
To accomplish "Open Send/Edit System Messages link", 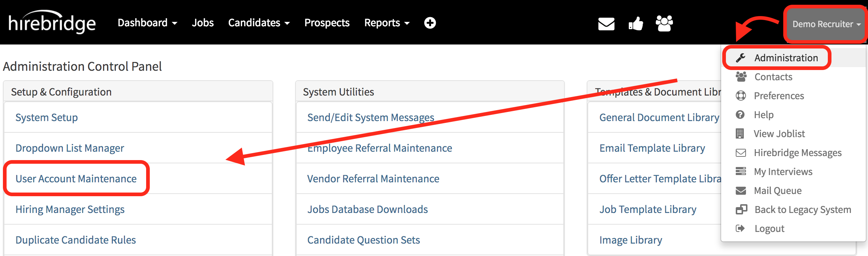I will click(x=370, y=117).
